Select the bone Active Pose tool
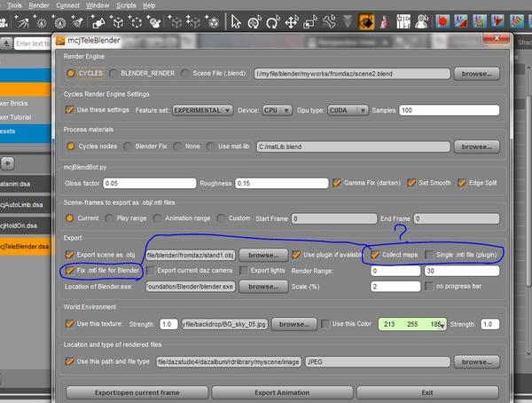Viewport: 532px width, 403px height. point(329,21)
